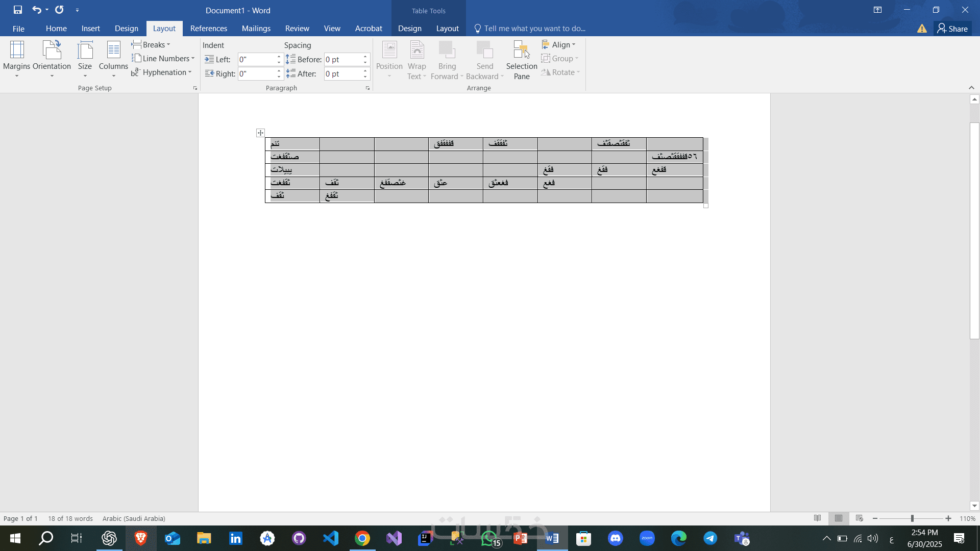Switch to Print Layout view

point(839,518)
